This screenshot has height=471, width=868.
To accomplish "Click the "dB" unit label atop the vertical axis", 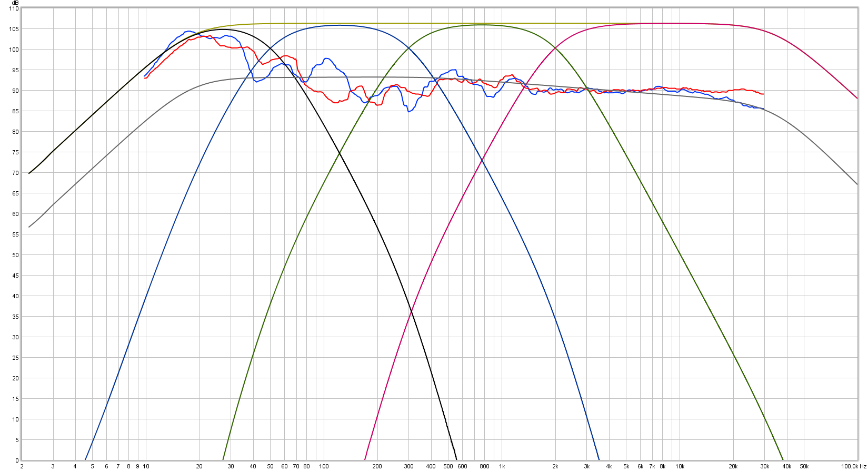I will [15, 3].
